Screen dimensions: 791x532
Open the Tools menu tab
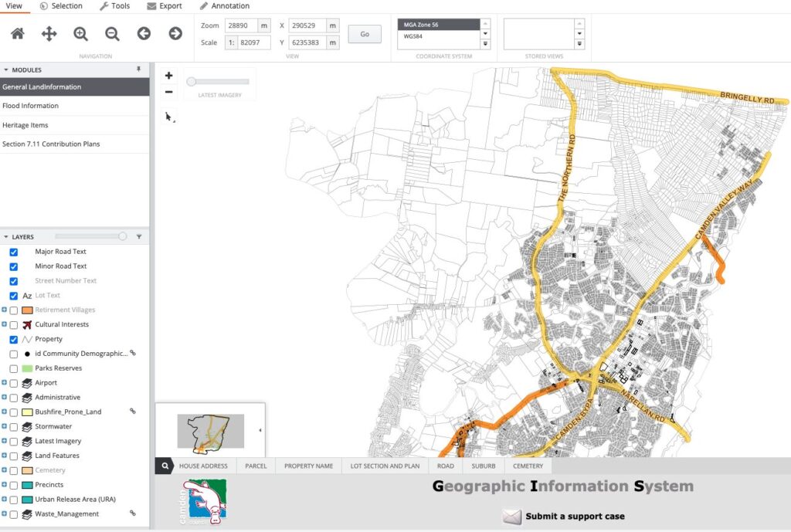114,6
